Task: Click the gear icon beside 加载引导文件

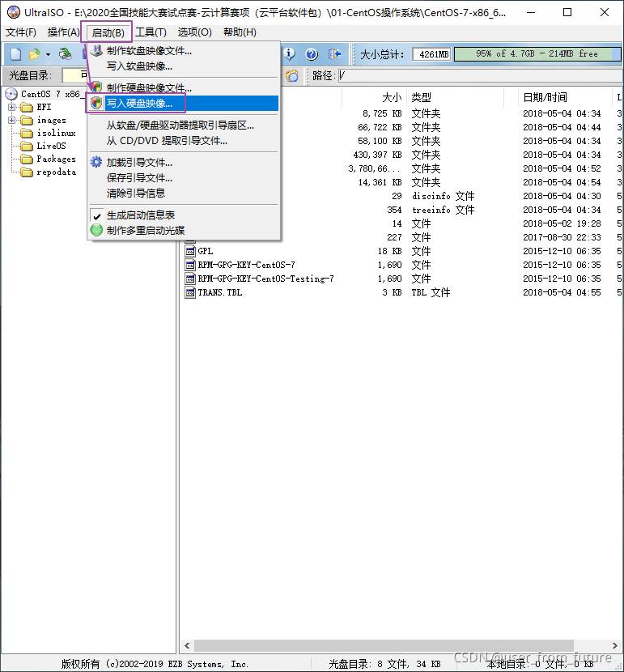Action: pyautogui.click(x=96, y=163)
